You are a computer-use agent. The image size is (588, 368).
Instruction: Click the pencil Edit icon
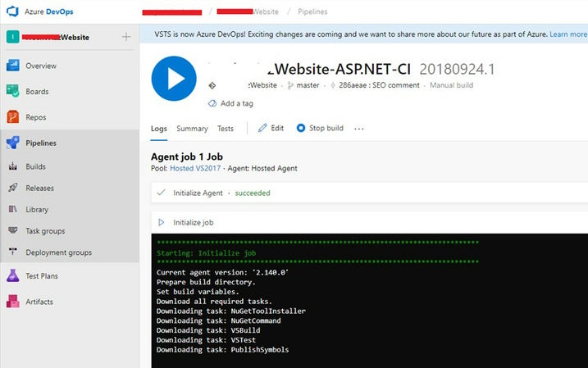262,128
